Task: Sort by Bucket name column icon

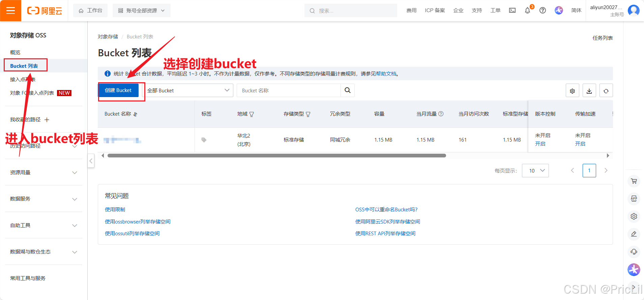Action: click(135, 114)
